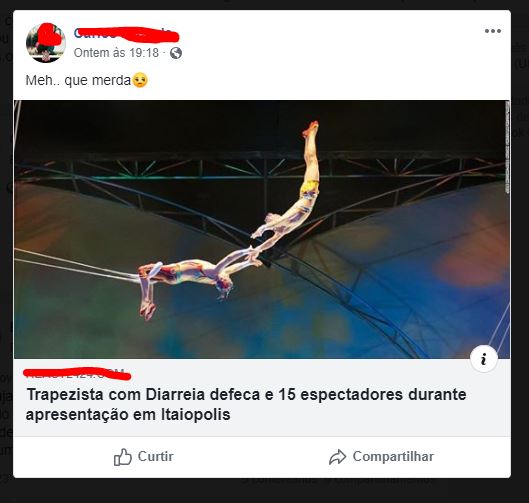
Task: Open the three-dot post options menu
Action: click(493, 31)
